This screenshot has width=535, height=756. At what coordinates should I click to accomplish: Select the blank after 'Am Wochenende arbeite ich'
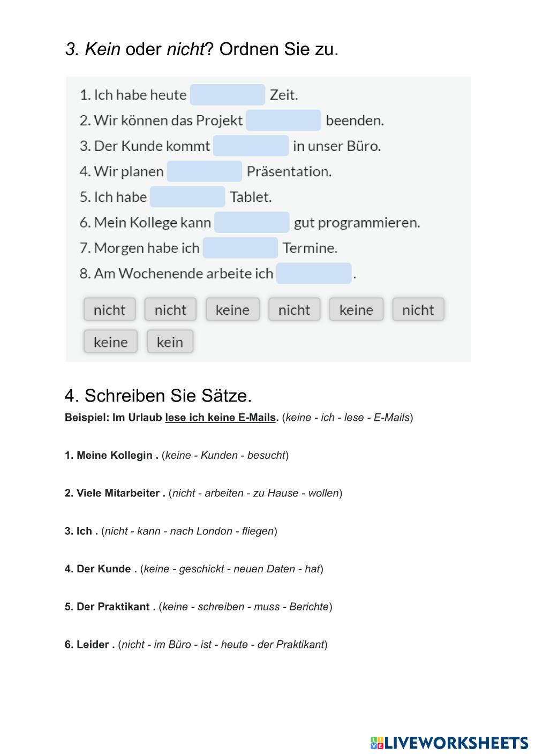(314, 274)
